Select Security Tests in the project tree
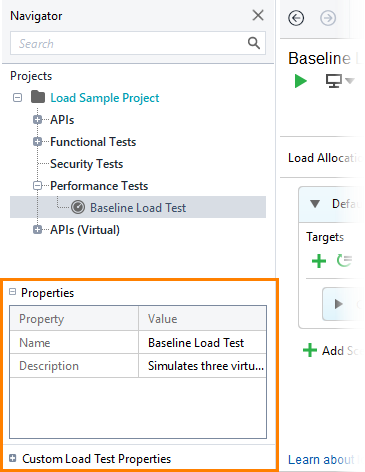This screenshot has height=472, width=365. click(86, 164)
